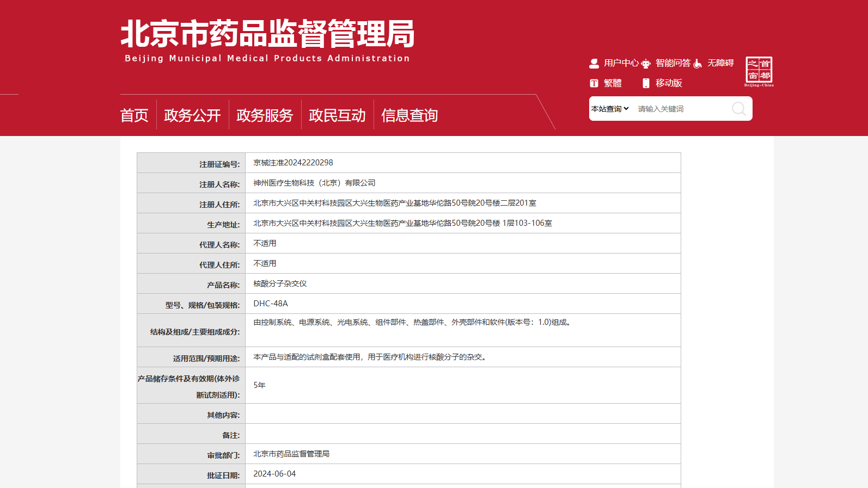
Task: Click the 结构及组成/主要组成成分 label cell
Action: [x=191, y=330]
